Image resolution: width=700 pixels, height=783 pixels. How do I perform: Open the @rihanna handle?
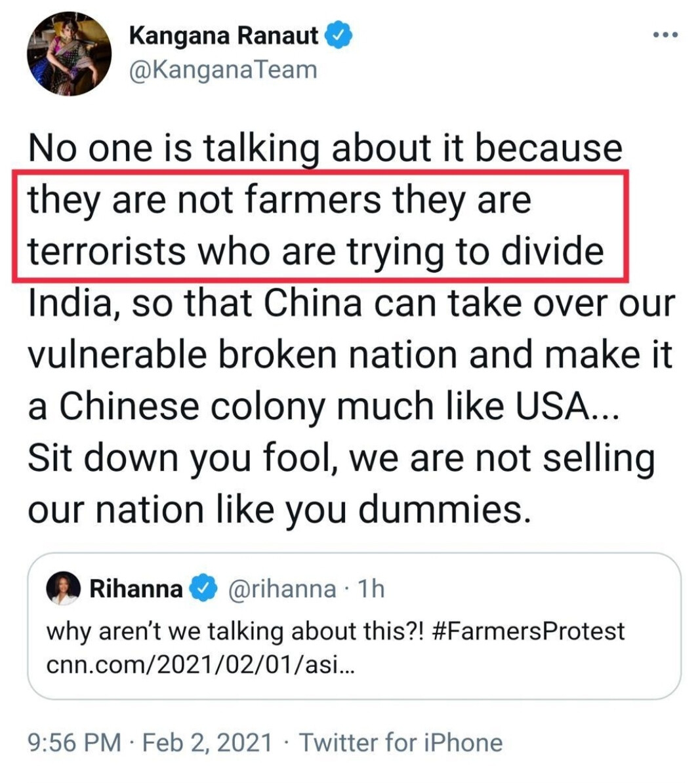point(282,589)
